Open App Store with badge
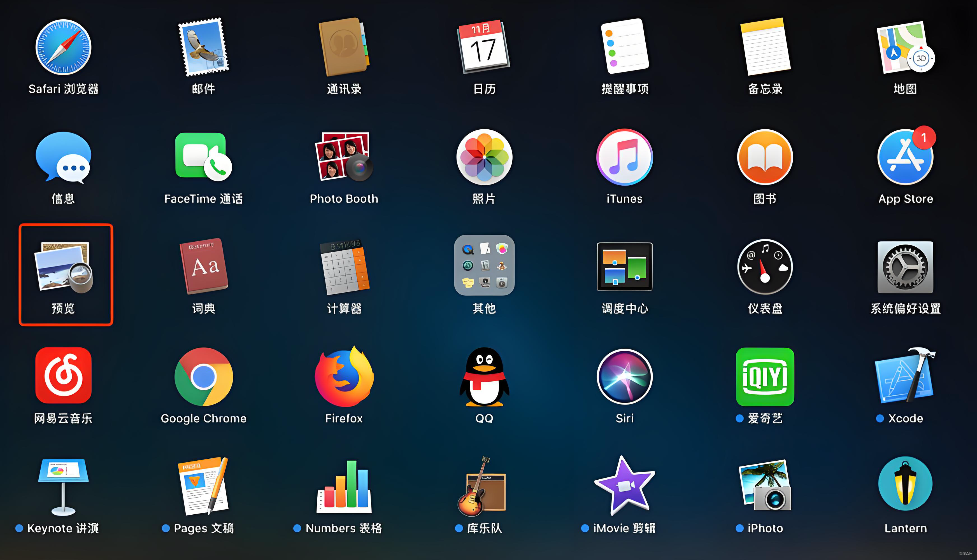Image resolution: width=977 pixels, height=560 pixels. click(905, 157)
